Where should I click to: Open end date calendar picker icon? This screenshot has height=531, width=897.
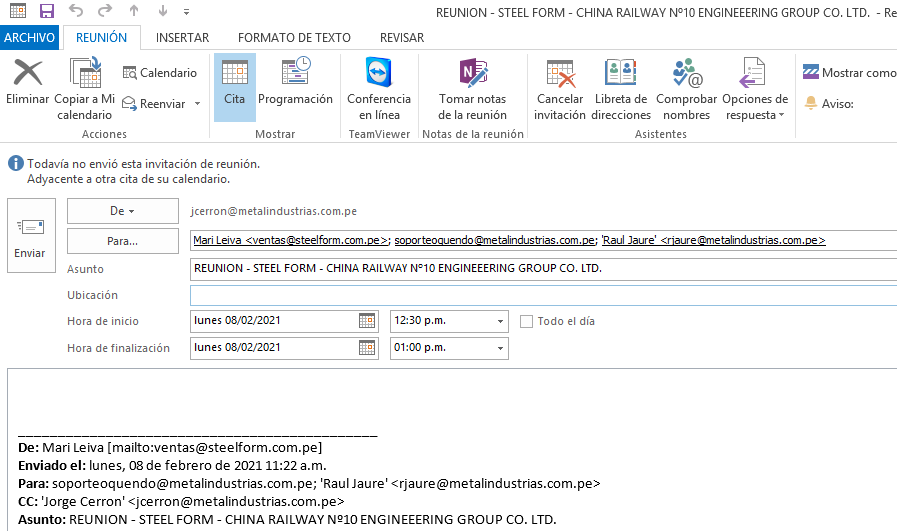[367, 347]
